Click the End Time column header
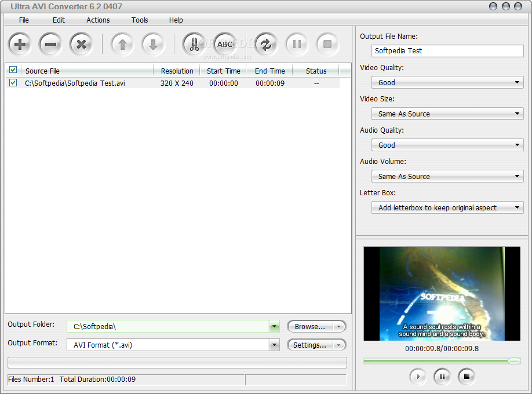The height and width of the screenshot is (394, 532). tap(269, 71)
